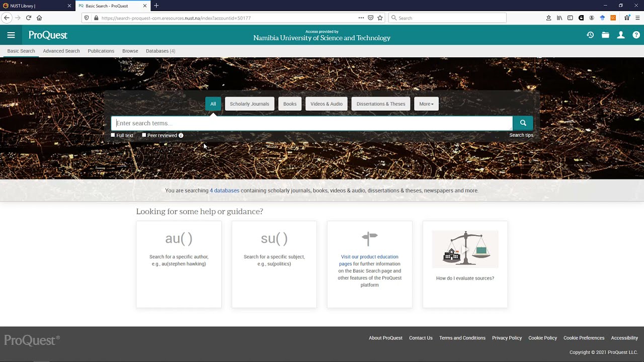644x362 pixels.
Task: Close the NUST Library tab
Action: click(69, 6)
